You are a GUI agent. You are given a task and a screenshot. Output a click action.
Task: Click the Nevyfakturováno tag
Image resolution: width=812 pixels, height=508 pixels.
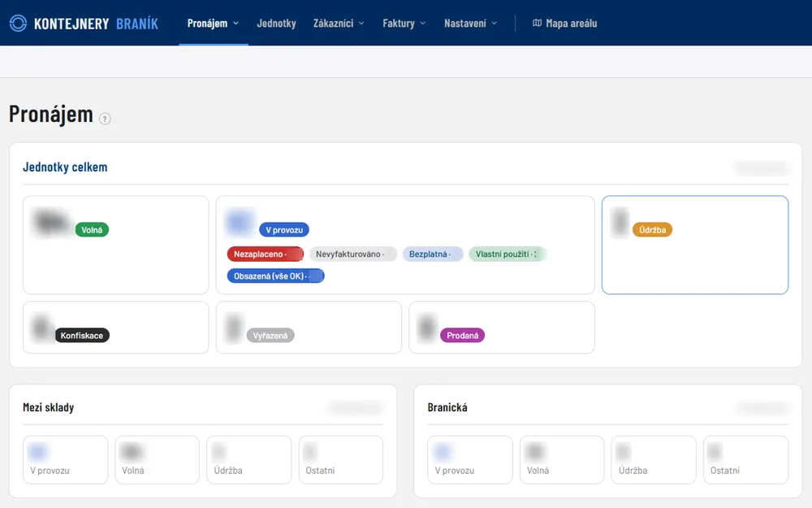click(353, 254)
